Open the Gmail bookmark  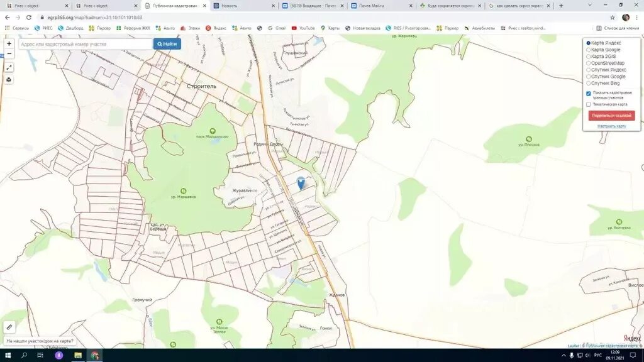tap(277, 28)
